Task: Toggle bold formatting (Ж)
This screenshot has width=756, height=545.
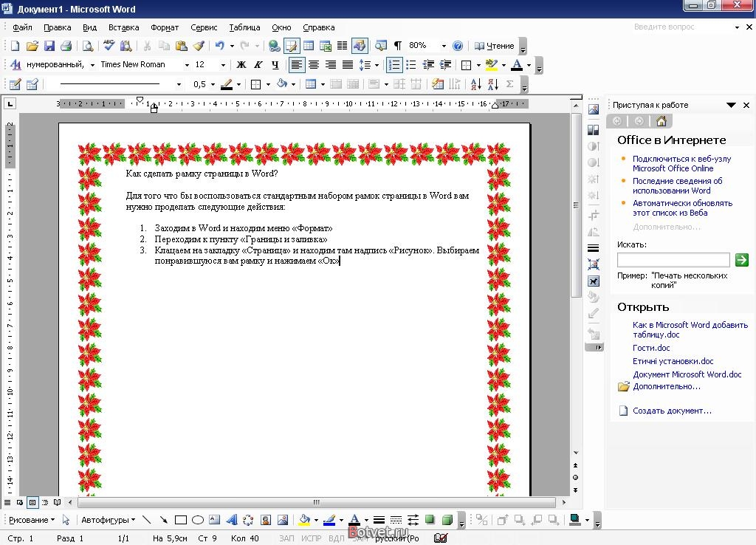Action: click(241, 65)
